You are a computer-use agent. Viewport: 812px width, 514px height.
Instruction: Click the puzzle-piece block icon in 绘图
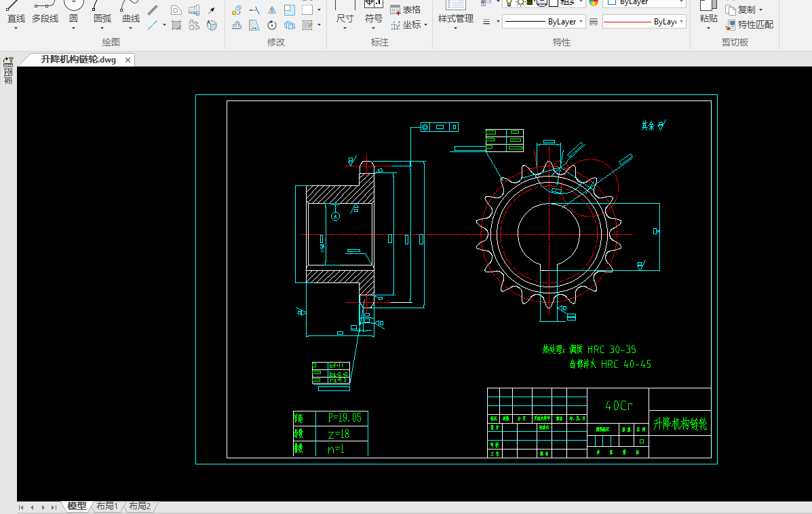194,25
